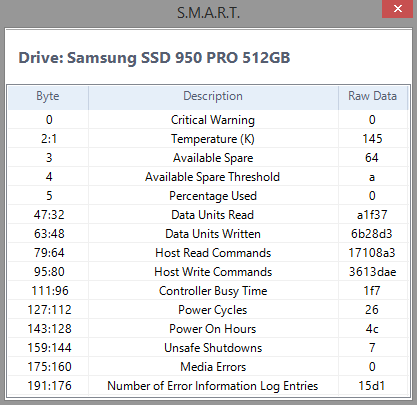Screen dimensions: 417x405
Task: Select the Data Units Read cell
Action: [213, 215]
